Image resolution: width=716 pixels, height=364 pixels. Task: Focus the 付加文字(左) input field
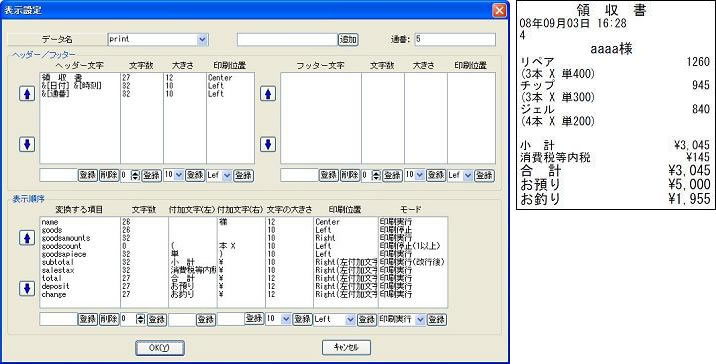(182, 320)
